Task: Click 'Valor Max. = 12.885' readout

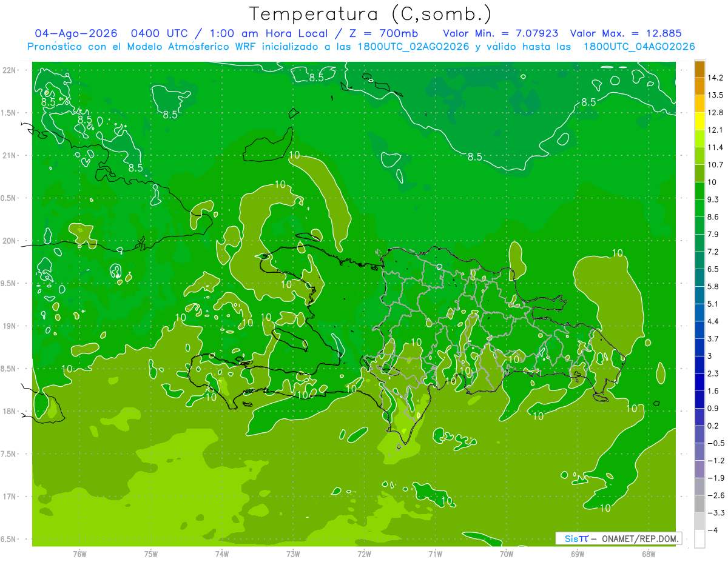Action: click(x=625, y=33)
